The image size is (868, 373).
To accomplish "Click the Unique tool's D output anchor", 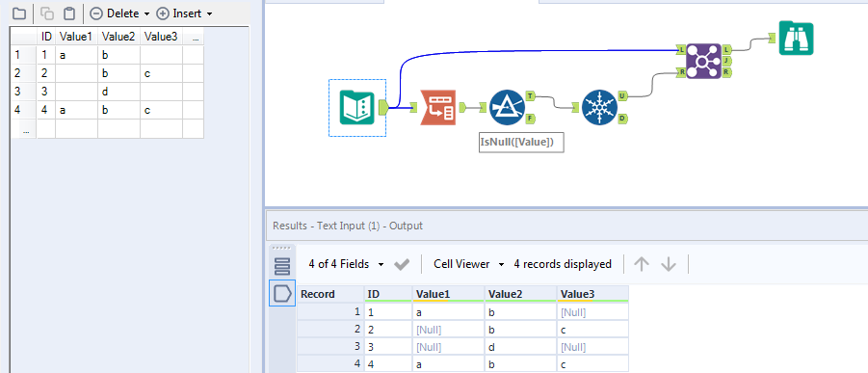I will 622,118.
